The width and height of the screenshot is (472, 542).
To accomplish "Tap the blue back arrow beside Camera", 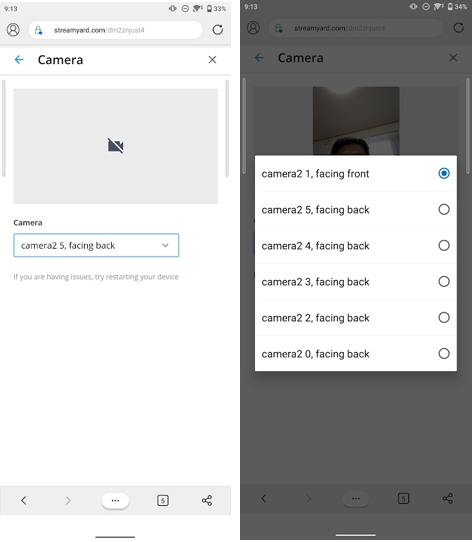I will 19,60.
